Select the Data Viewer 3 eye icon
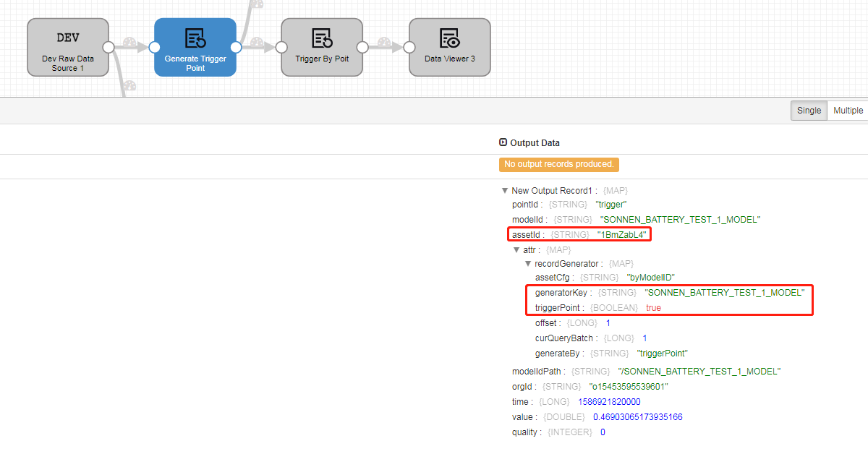 coord(449,38)
